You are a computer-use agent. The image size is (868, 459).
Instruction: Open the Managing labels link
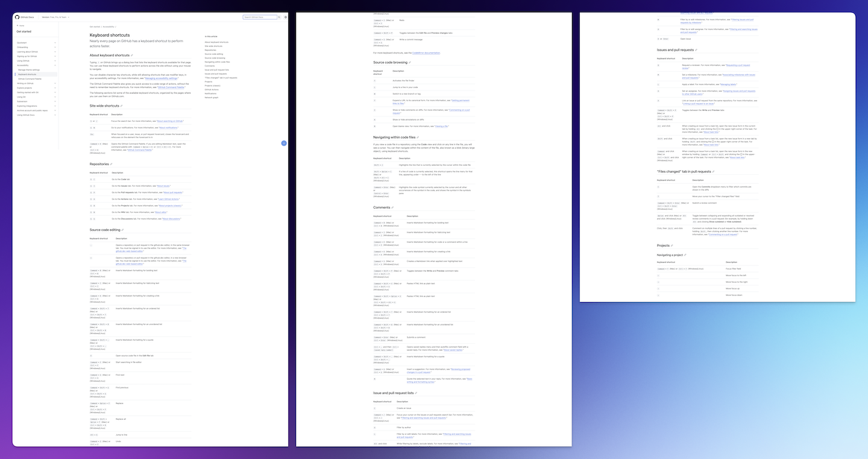click(728, 84)
